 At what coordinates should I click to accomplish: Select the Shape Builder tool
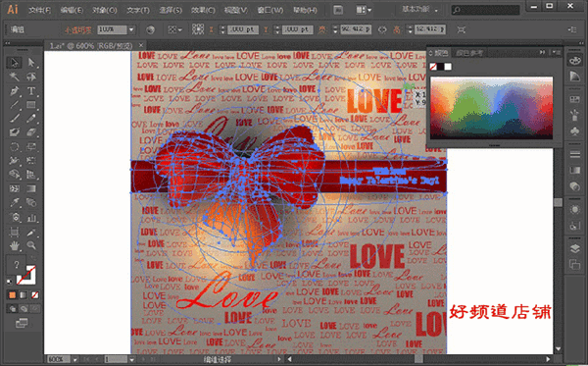click(14, 175)
